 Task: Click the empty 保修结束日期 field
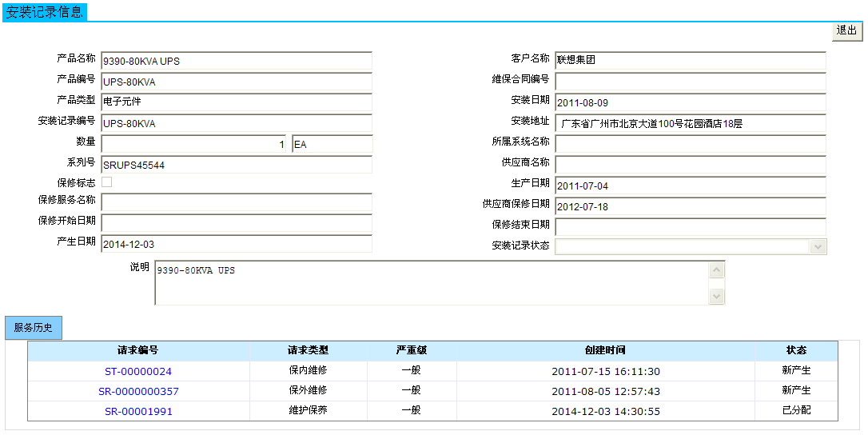(691, 227)
